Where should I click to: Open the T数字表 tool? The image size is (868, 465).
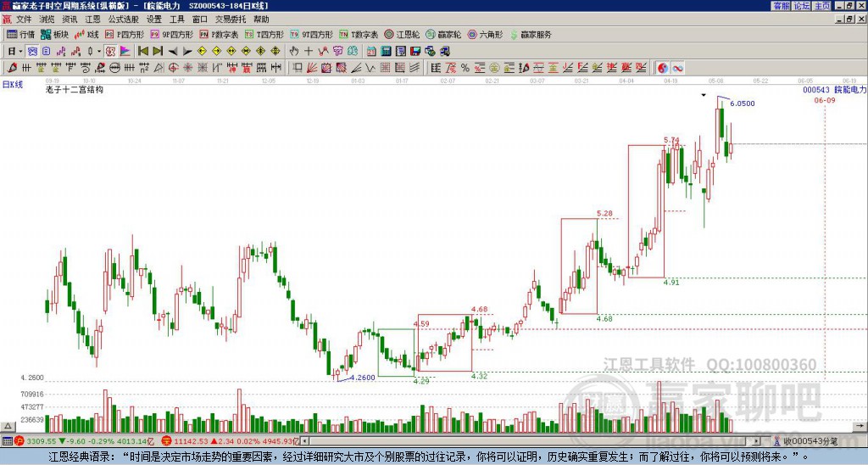[x=359, y=34]
